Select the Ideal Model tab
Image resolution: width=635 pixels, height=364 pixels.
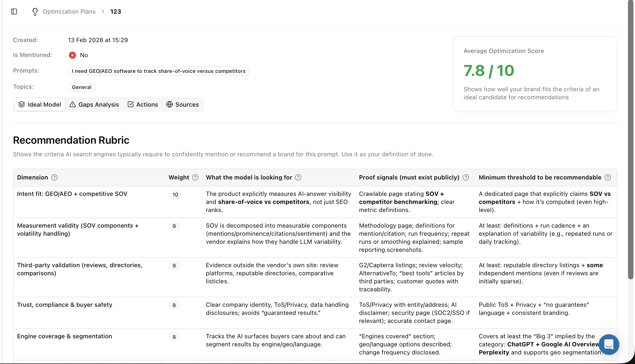coord(40,105)
